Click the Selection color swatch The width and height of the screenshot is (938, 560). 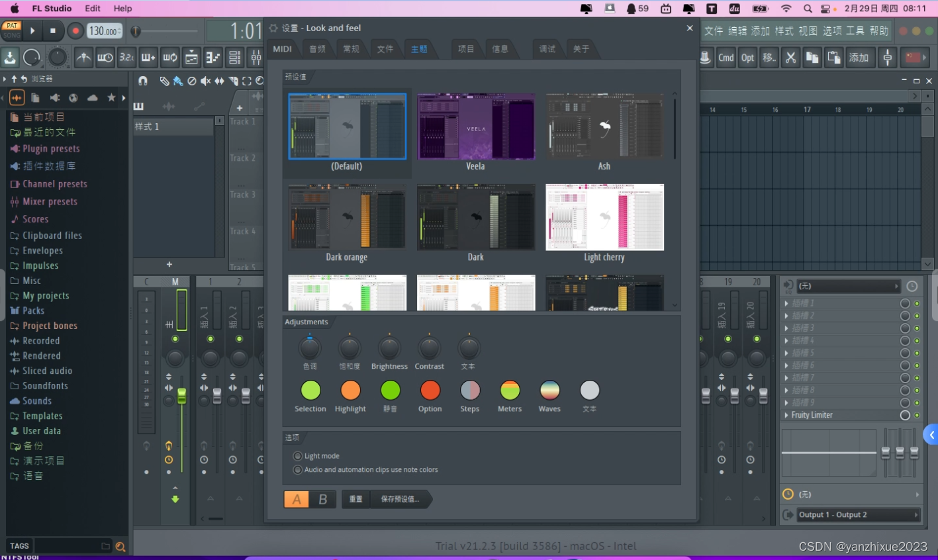point(310,391)
